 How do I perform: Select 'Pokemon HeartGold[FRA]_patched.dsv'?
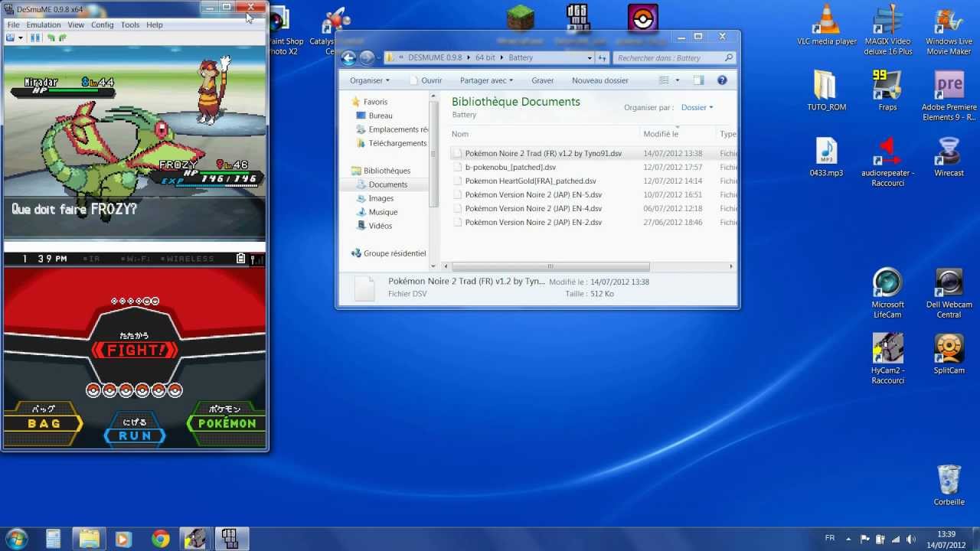pos(531,181)
